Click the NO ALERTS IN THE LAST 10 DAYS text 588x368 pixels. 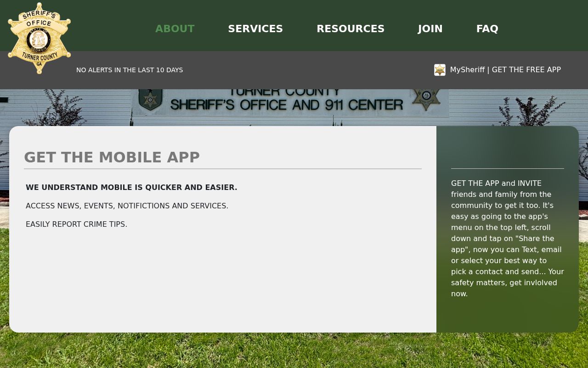point(130,70)
